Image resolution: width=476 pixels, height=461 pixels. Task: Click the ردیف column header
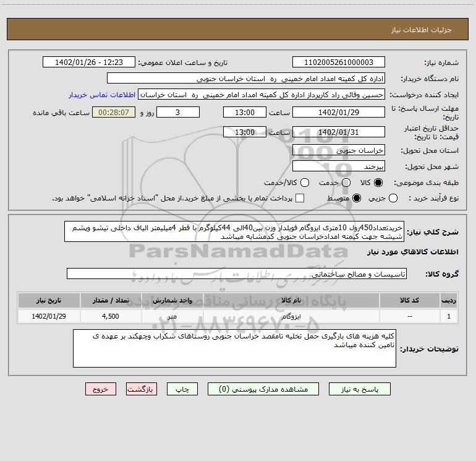pyautogui.click(x=449, y=300)
